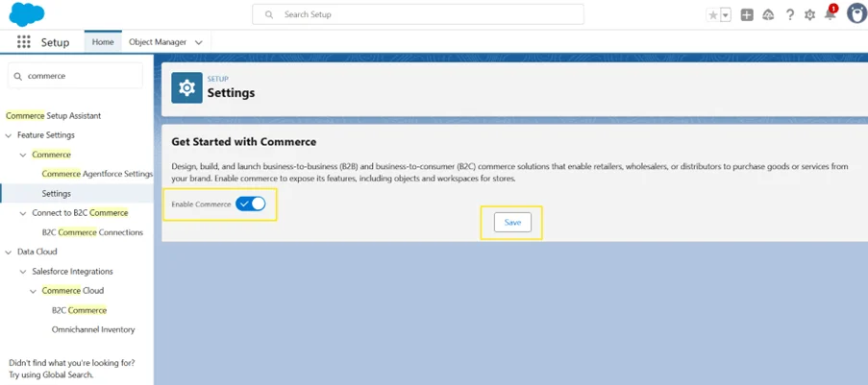Collapse the Feature Settings tree node
This screenshot has width=868, height=385.
pyautogui.click(x=9, y=135)
